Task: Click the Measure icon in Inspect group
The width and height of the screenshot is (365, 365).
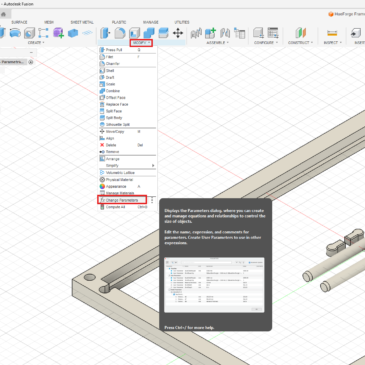Action: pos(332,33)
